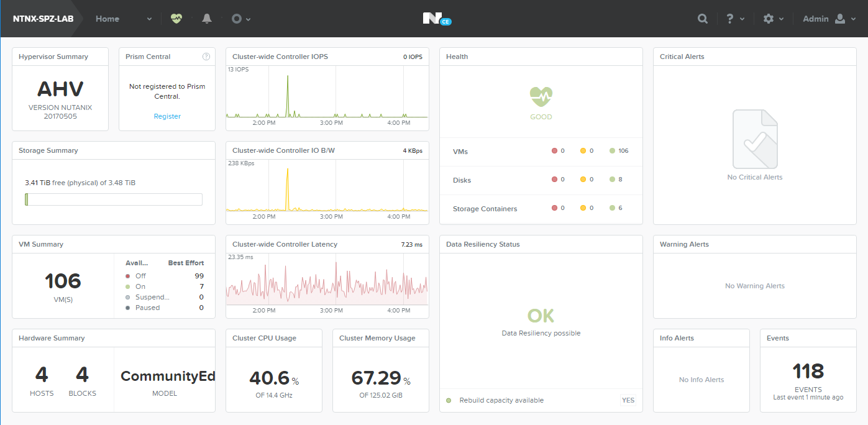Open the Home menu
Viewport: 868px width, 425px height.
(x=107, y=19)
